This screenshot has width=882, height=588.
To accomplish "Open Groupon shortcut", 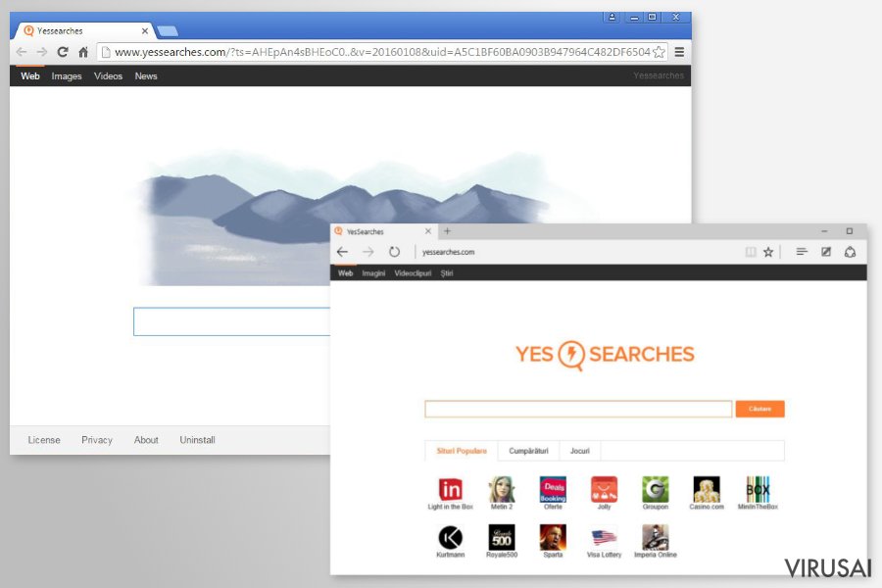I will pos(656,494).
